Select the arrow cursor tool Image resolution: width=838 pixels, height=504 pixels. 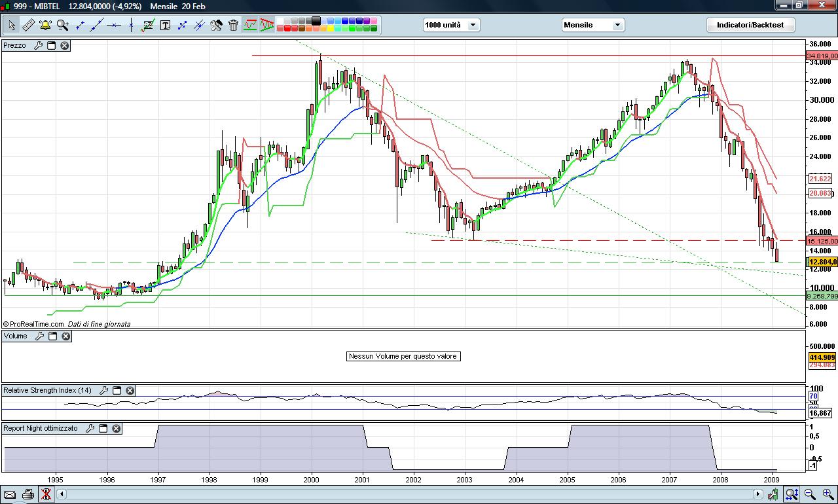click(12, 26)
